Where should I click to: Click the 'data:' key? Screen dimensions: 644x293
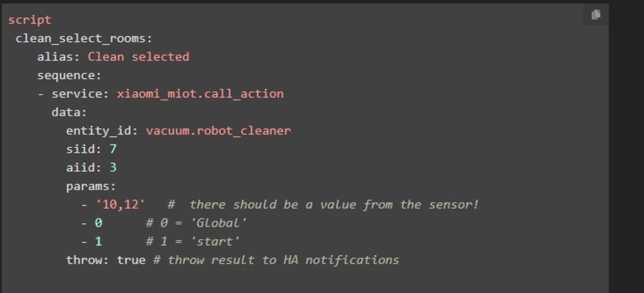tap(70, 112)
